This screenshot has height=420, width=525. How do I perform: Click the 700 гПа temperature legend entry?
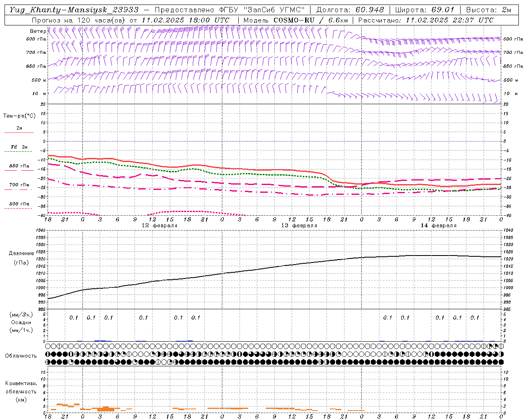point(19,185)
